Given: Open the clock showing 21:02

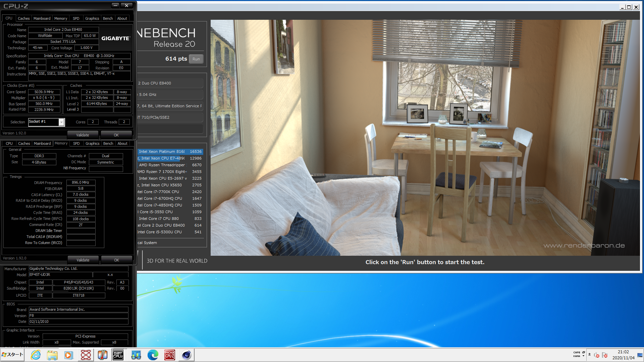Looking at the screenshot, I should tap(623, 355).
